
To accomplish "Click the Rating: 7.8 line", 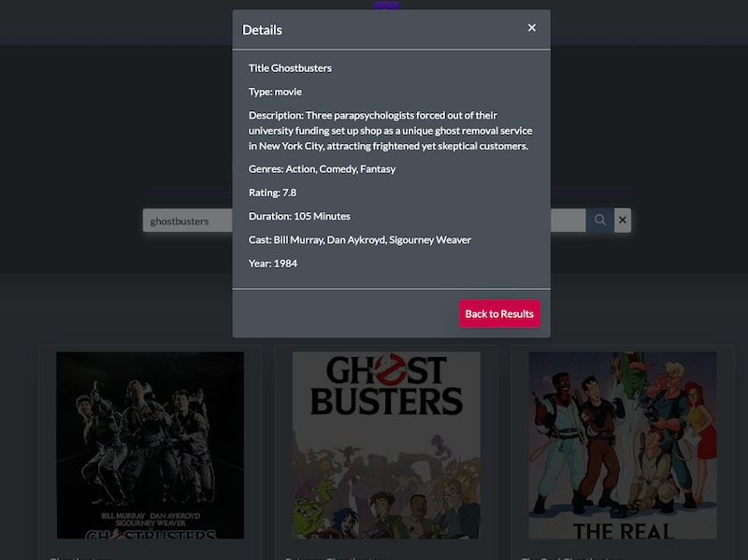I will pyautogui.click(x=272, y=193).
